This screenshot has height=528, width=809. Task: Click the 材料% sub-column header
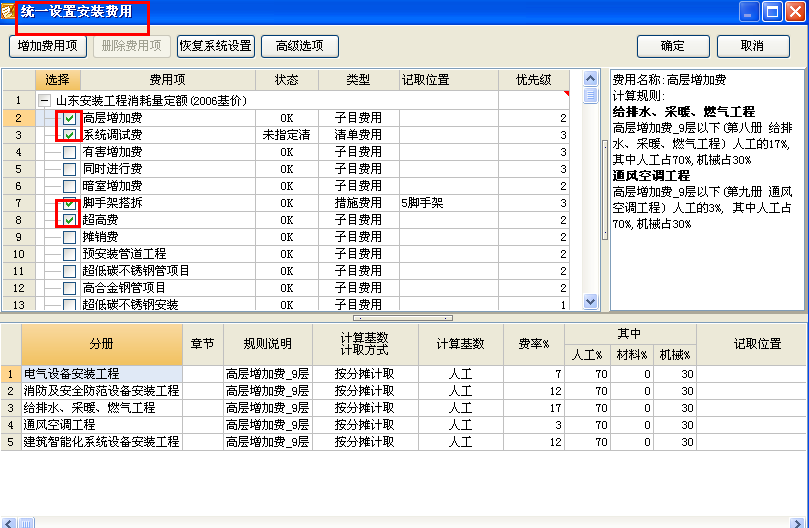pos(632,355)
